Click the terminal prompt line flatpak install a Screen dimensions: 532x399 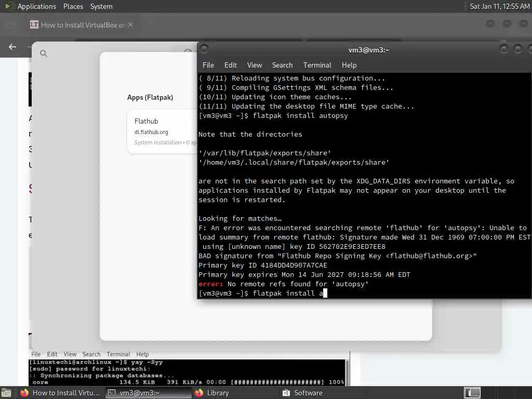tap(262, 293)
